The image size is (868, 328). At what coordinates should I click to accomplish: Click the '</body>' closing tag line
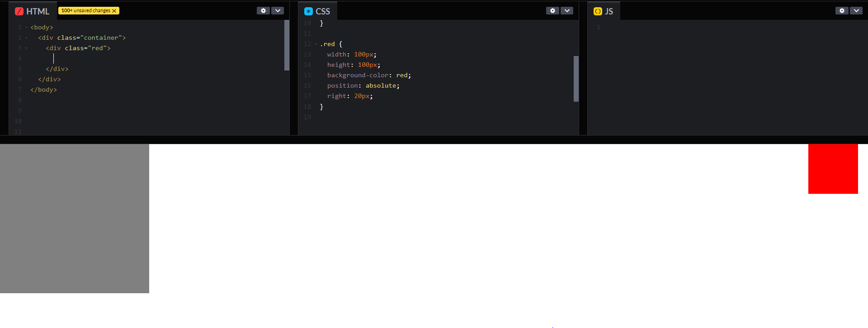point(43,90)
